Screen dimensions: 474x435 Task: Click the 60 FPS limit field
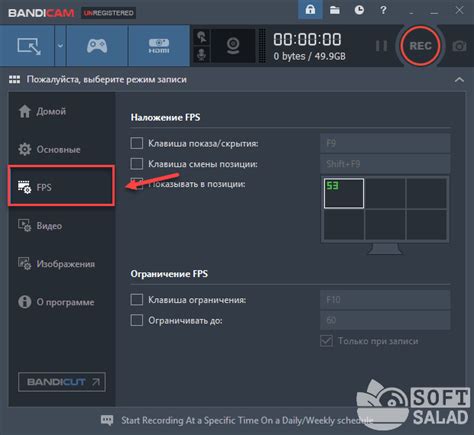385,320
